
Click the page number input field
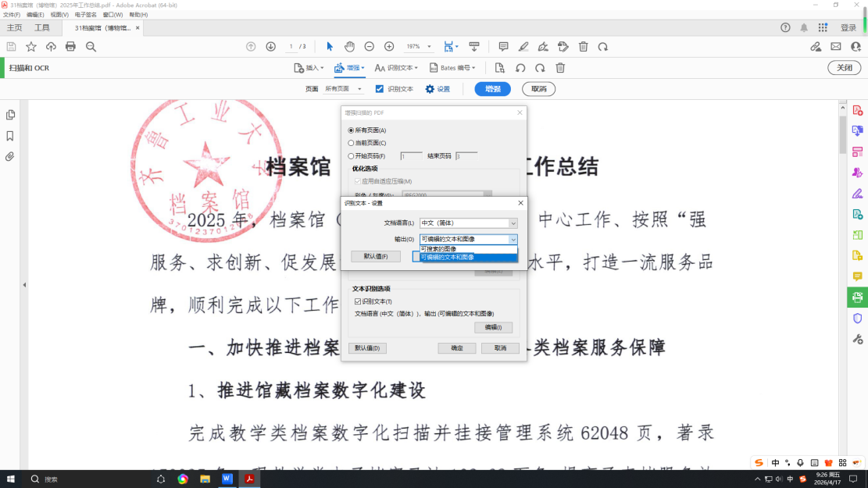[x=291, y=47]
